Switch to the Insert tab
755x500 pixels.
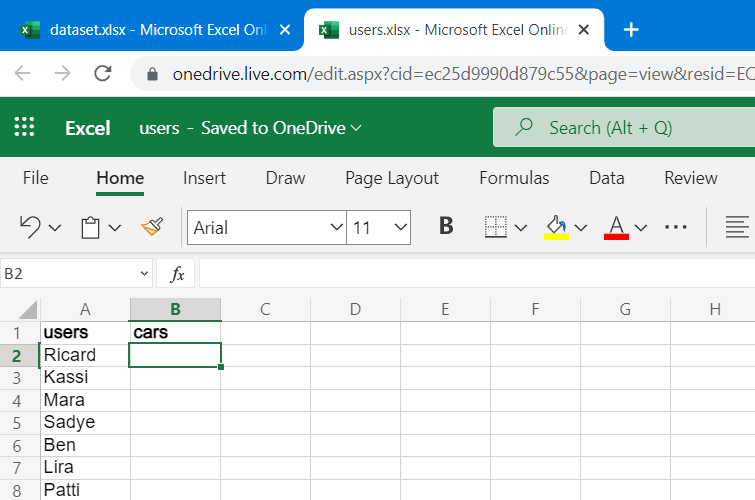click(204, 178)
